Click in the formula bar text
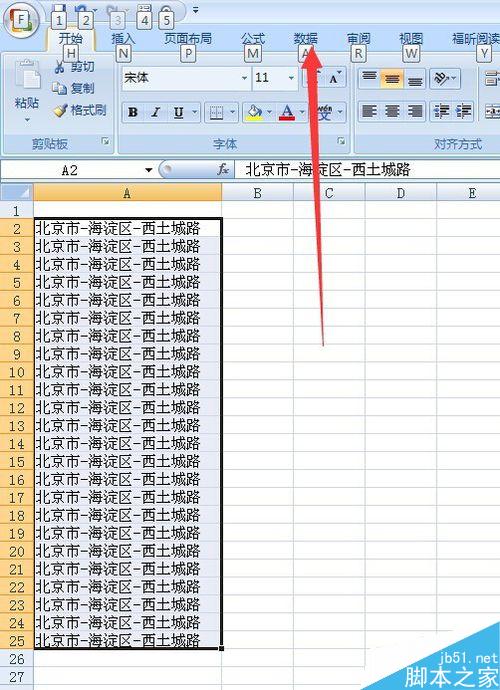Viewport: 500px width, 690px height. (x=327, y=170)
